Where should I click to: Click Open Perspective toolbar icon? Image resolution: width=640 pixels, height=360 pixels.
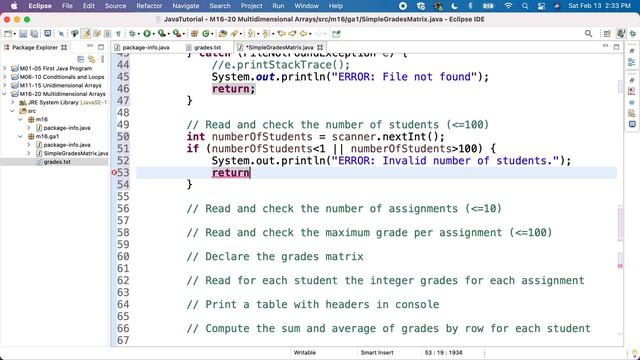click(607, 34)
